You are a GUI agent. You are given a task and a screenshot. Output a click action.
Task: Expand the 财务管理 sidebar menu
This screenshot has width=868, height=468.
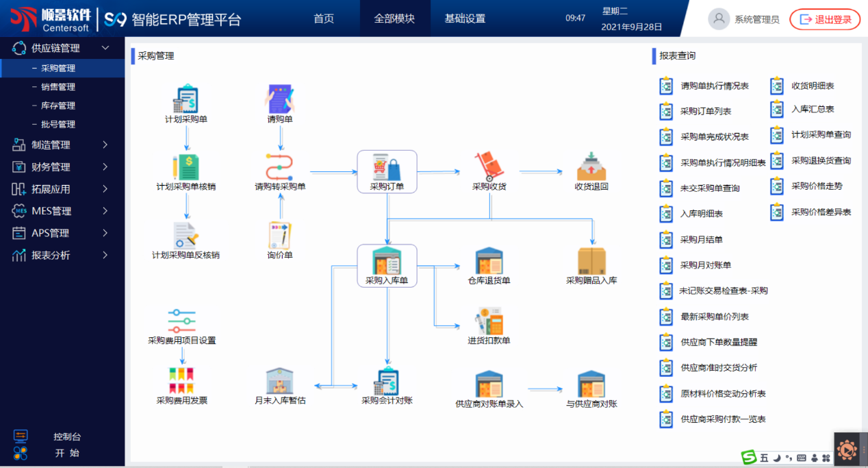pyautogui.click(x=105, y=167)
